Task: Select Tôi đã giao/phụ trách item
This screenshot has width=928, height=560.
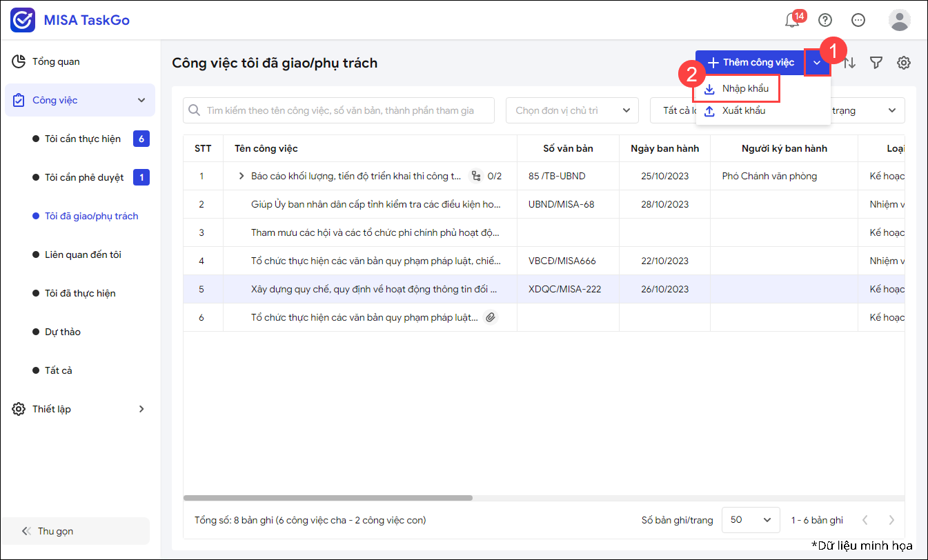Action: click(90, 216)
